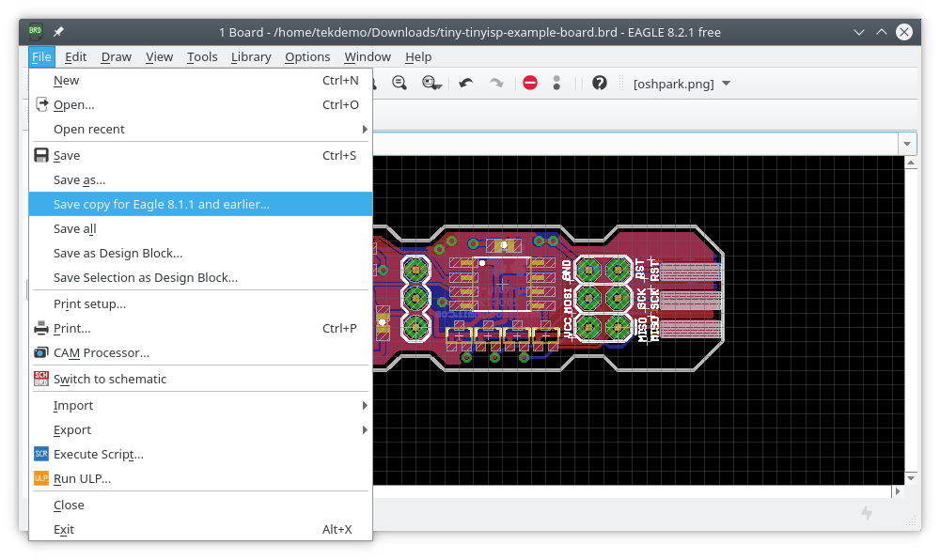
Task: Click the undo arrow icon
Action: tap(466, 83)
